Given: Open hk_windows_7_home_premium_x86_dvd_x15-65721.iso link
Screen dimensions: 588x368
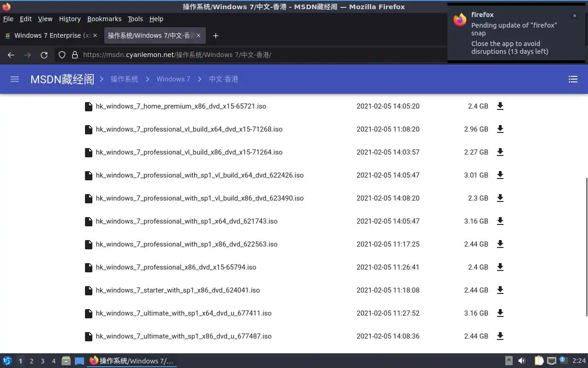Looking at the screenshot, I should pyautogui.click(x=181, y=106).
